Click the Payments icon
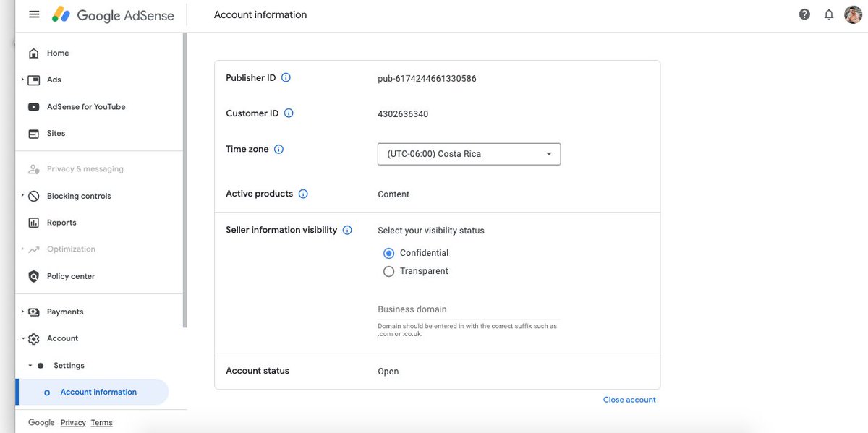The width and height of the screenshot is (868, 433). click(x=34, y=312)
